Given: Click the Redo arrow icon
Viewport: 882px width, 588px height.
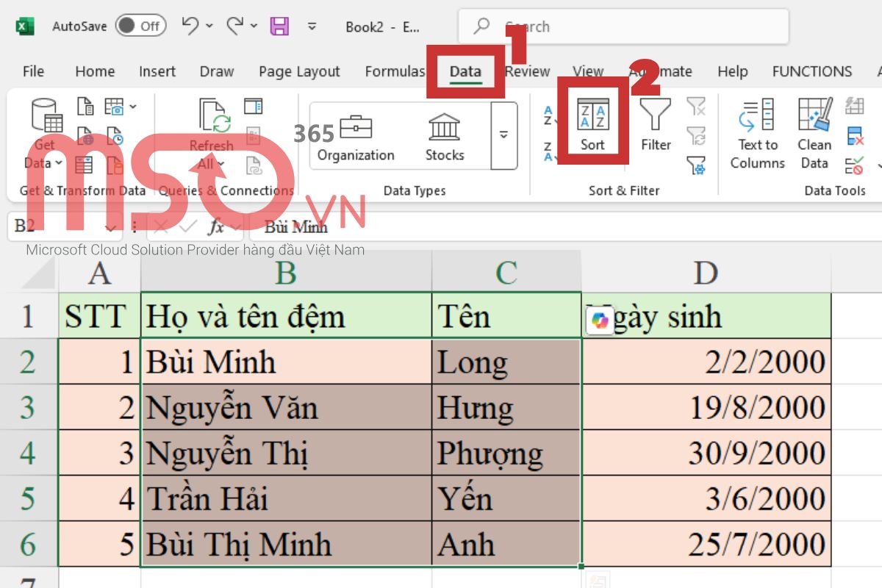Looking at the screenshot, I should pos(234,26).
